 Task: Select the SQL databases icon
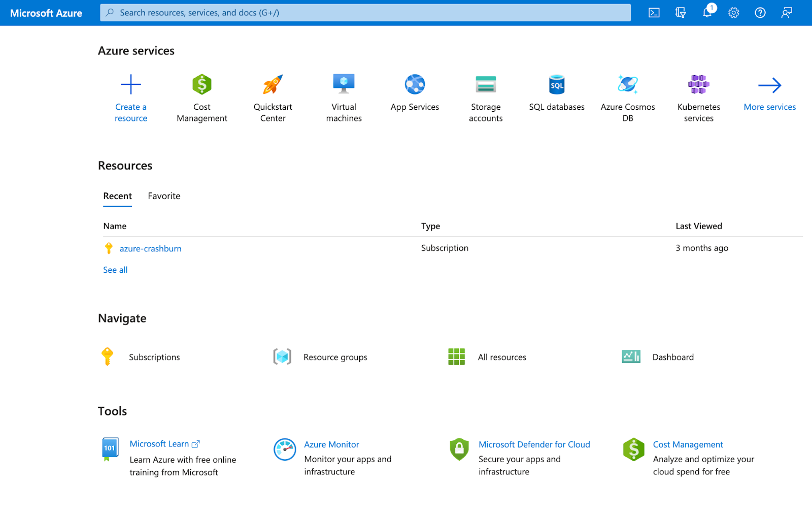tap(557, 84)
